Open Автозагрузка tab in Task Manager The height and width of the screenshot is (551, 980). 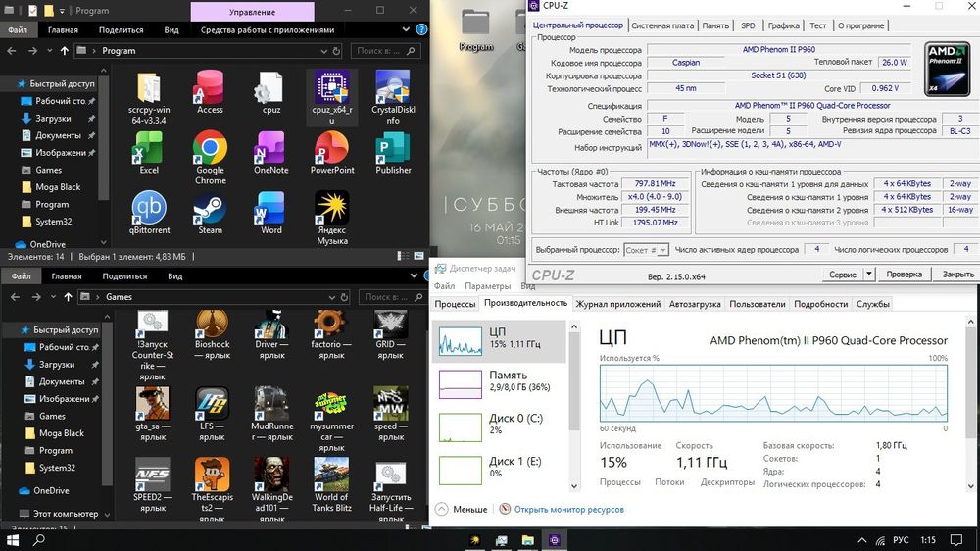pyautogui.click(x=695, y=304)
